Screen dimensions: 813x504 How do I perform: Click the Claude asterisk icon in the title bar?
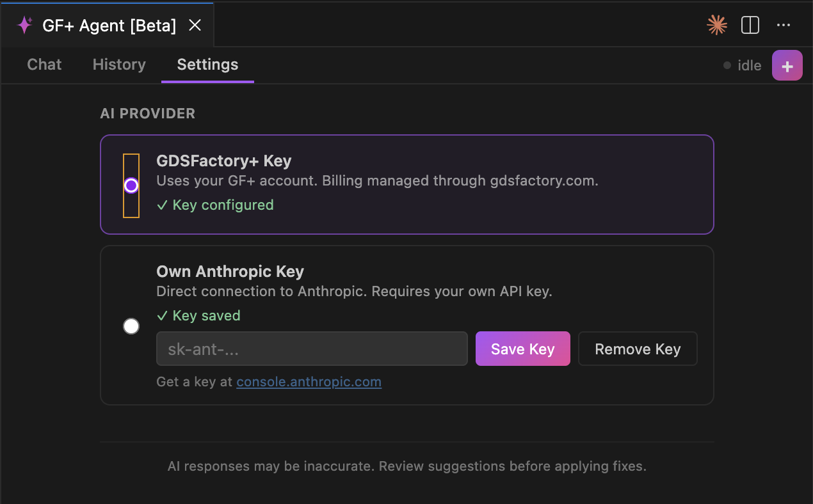pyautogui.click(x=716, y=26)
